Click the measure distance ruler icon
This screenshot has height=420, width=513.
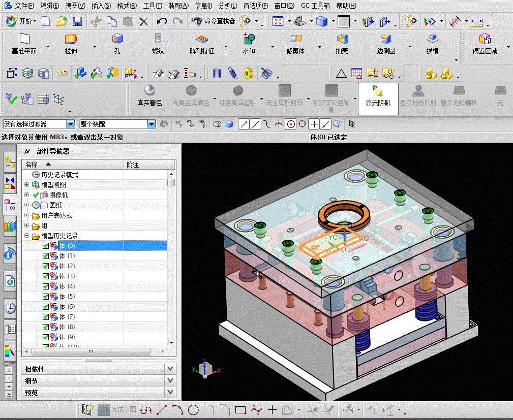pyautogui.click(x=477, y=22)
